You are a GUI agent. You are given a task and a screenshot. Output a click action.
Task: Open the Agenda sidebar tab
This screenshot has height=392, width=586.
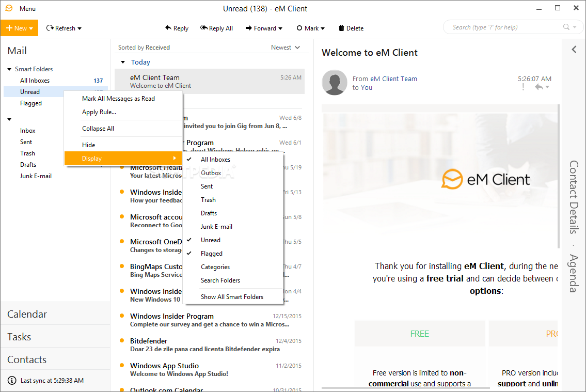click(574, 273)
